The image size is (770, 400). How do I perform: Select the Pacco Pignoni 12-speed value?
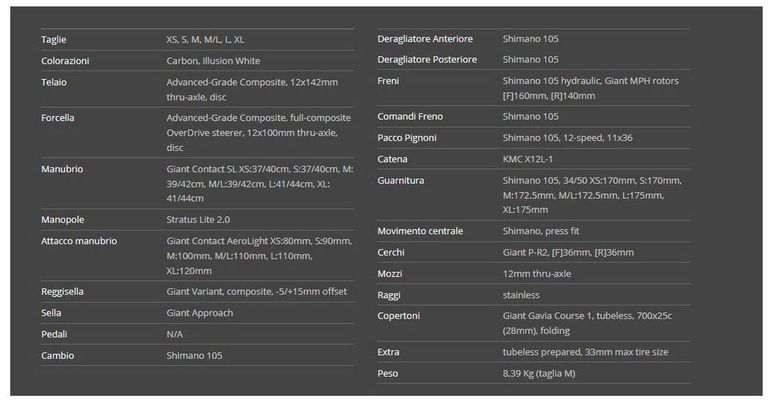[567, 138]
